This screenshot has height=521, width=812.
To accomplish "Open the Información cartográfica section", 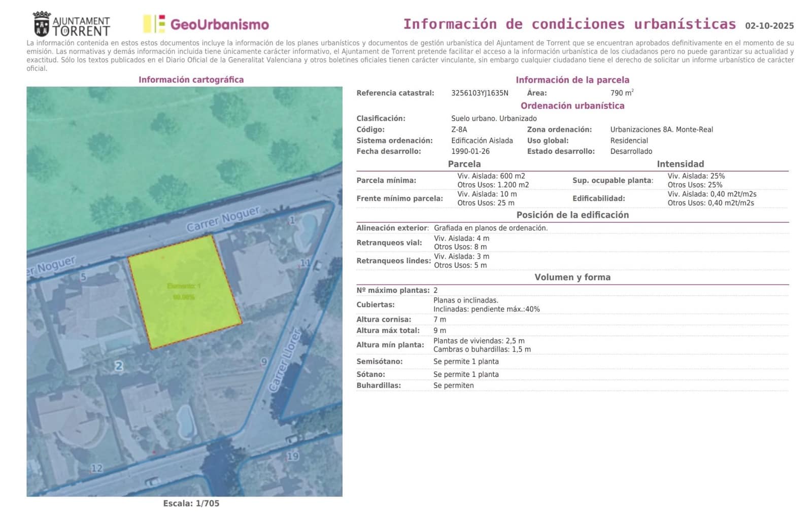I will click(x=191, y=80).
